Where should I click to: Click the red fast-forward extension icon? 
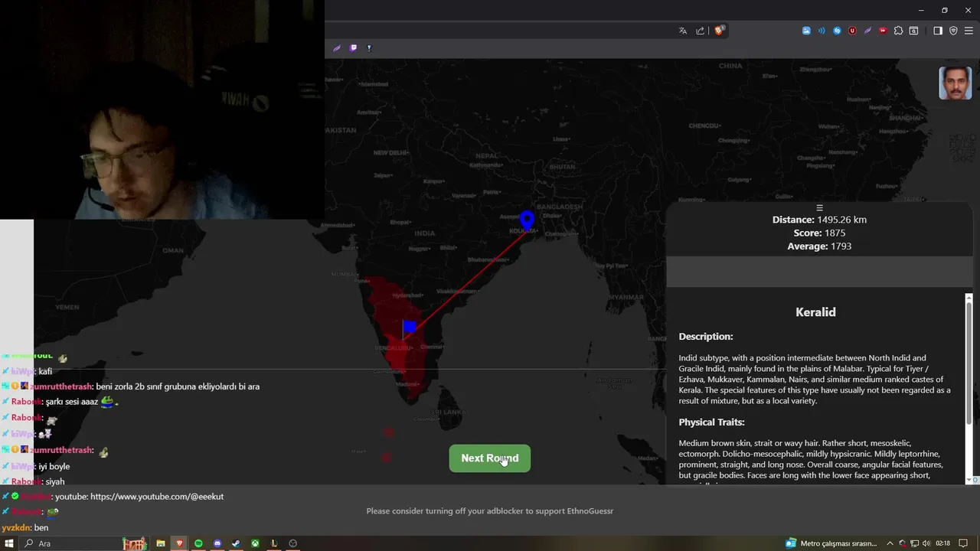pos(883,31)
